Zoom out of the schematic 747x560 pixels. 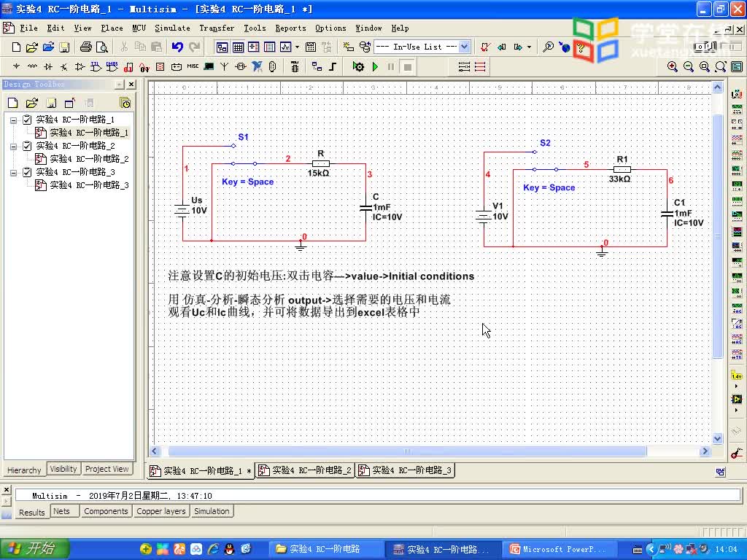689,66
